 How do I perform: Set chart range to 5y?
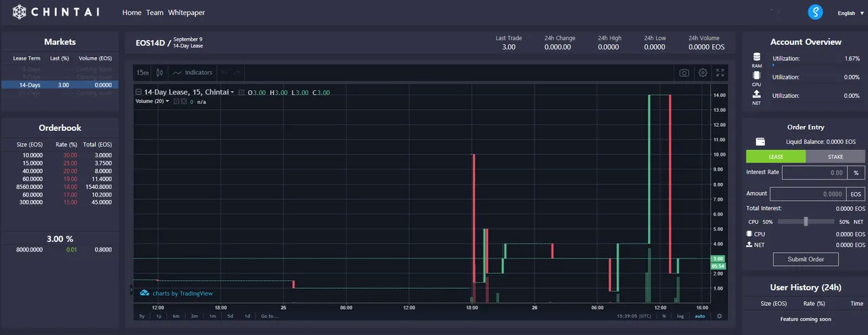[142, 316]
